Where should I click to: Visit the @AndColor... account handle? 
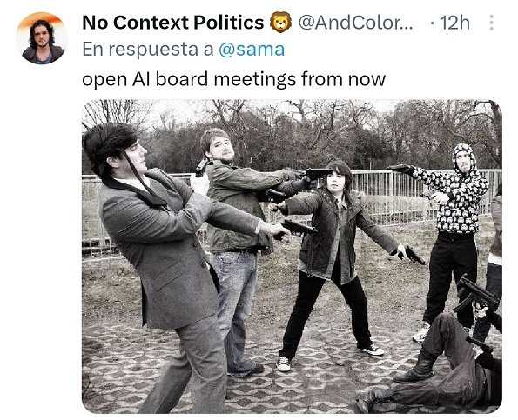point(355,23)
